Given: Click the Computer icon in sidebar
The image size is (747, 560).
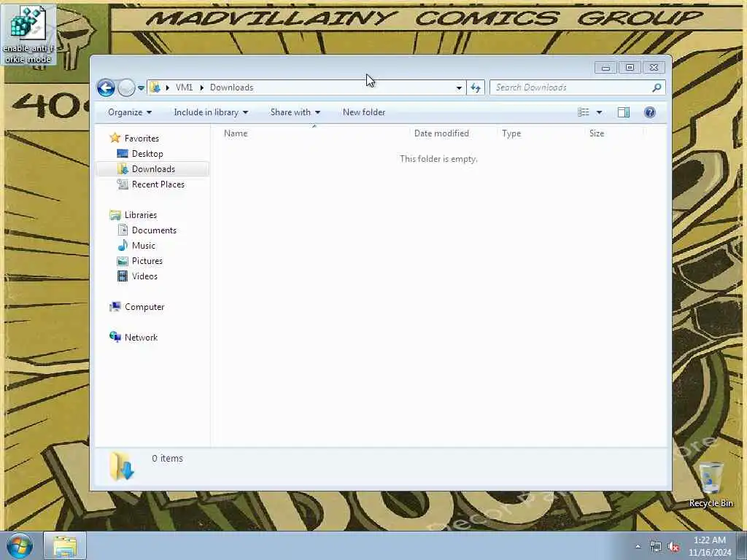Looking at the screenshot, I should [x=115, y=307].
